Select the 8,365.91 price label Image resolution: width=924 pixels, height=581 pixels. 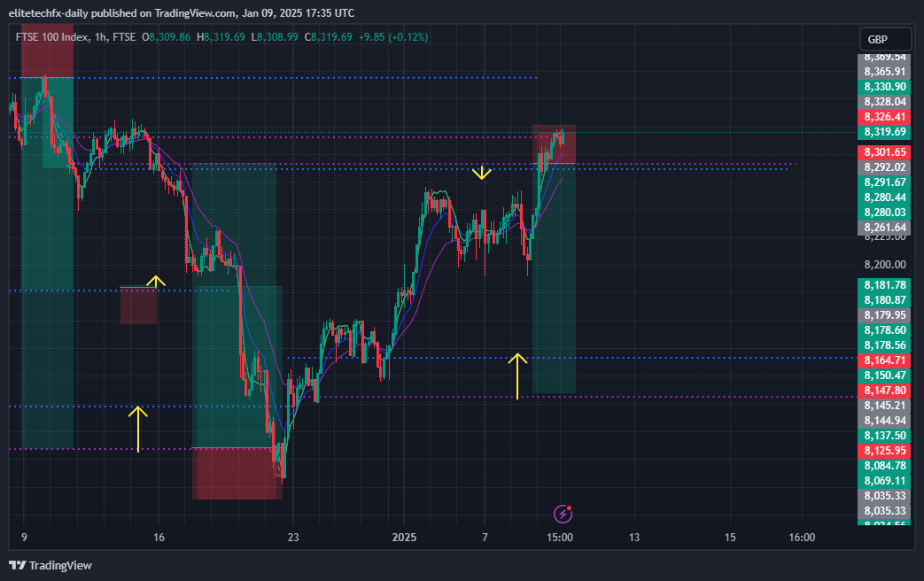tap(884, 72)
